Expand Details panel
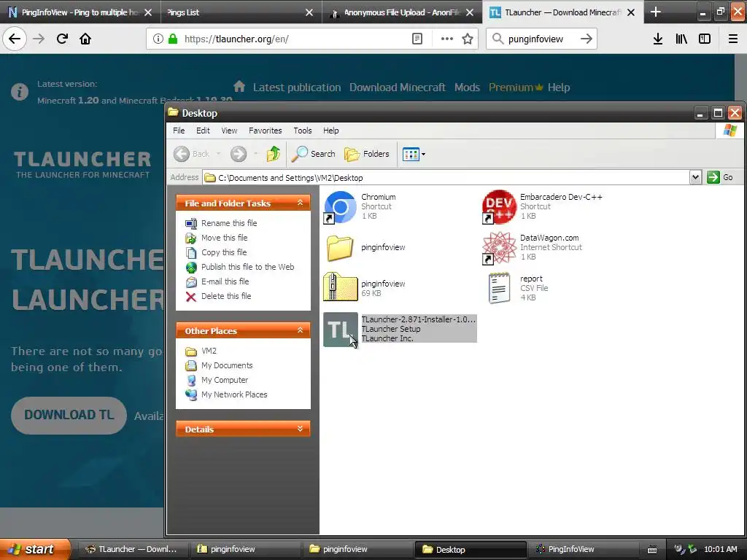747x560 pixels. click(300, 429)
